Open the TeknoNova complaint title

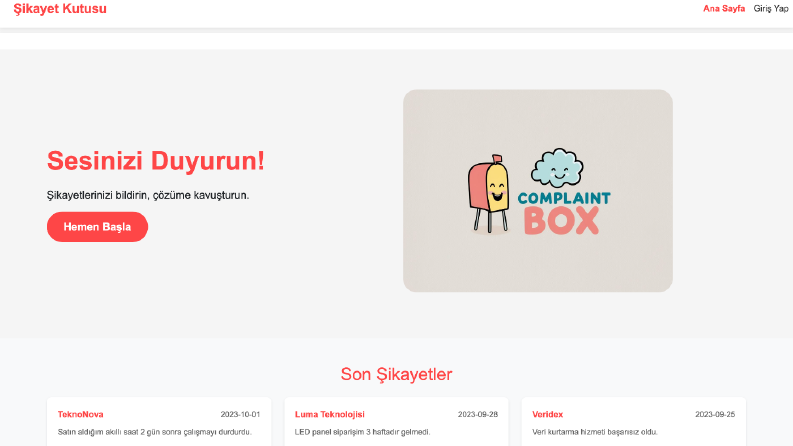pyautogui.click(x=80, y=414)
